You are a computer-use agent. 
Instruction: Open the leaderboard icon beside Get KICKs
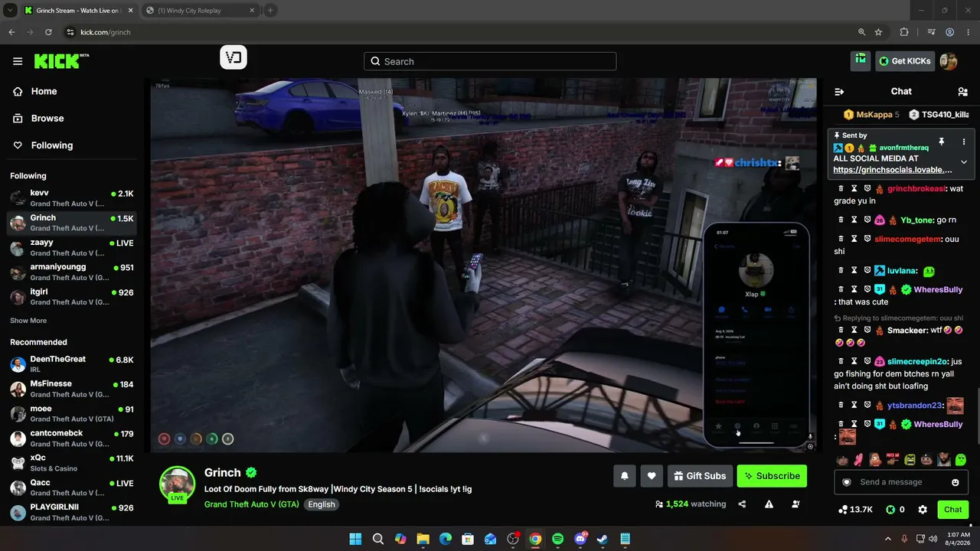(x=861, y=60)
